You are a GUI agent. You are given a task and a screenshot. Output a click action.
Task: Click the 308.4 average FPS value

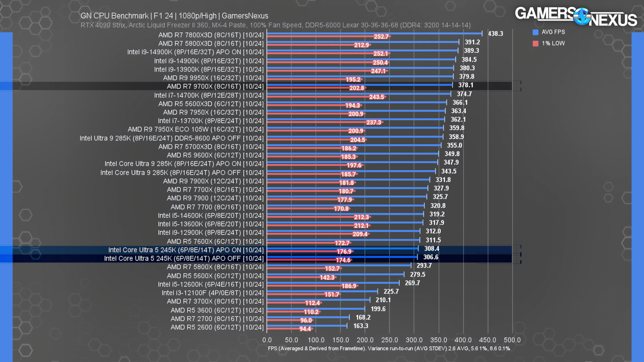tap(432, 249)
